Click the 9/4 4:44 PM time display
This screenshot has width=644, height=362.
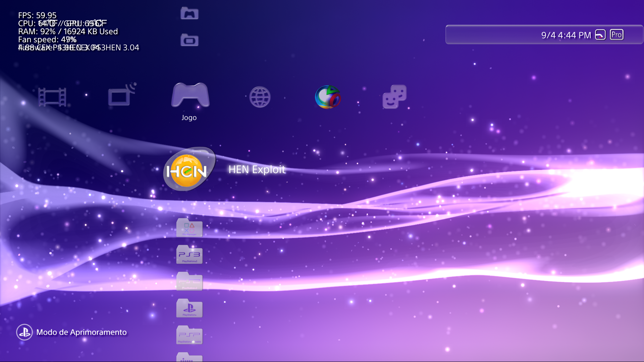[x=566, y=35]
